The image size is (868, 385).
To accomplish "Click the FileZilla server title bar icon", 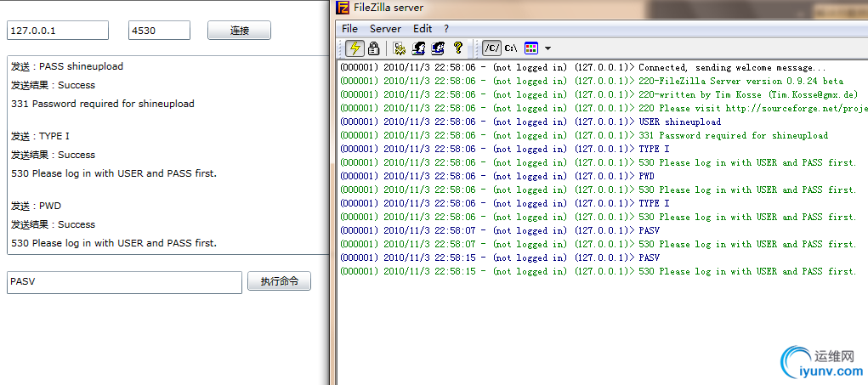I will [x=343, y=8].
